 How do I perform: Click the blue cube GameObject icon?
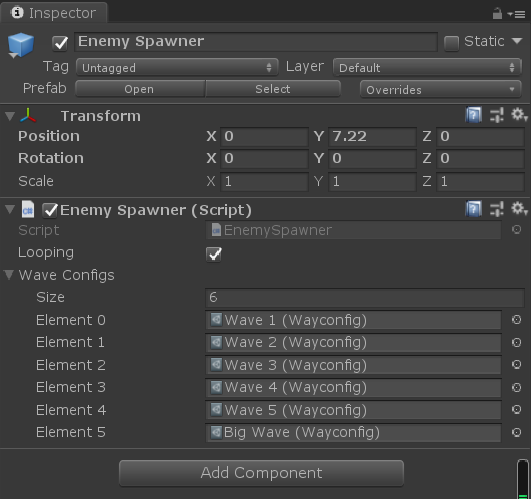[21, 45]
